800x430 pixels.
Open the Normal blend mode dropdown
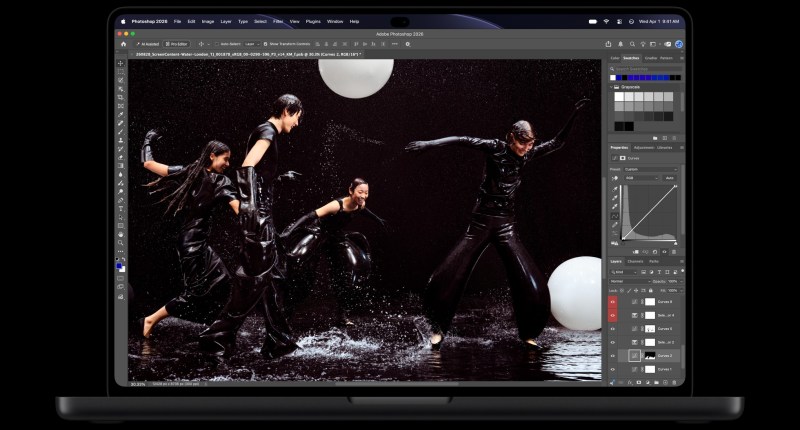pyautogui.click(x=630, y=282)
